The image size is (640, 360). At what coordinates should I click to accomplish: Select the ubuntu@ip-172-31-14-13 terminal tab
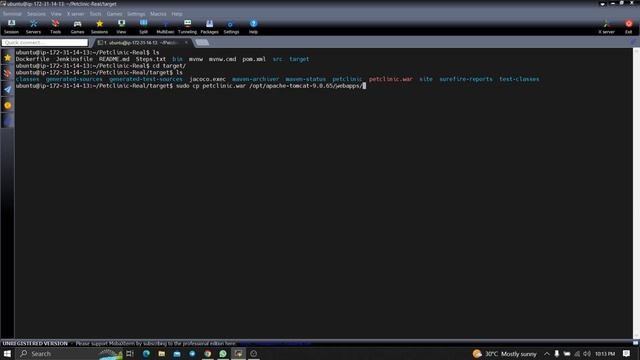tap(140, 42)
